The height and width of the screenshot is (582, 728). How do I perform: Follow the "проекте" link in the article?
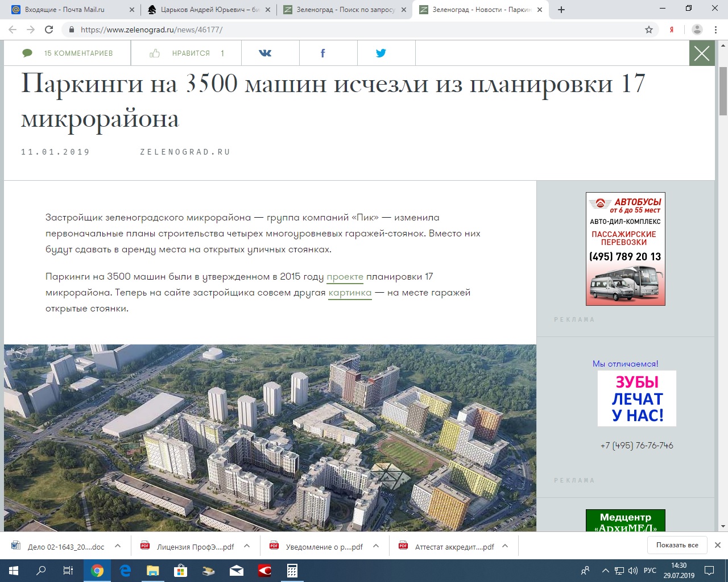click(345, 277)
